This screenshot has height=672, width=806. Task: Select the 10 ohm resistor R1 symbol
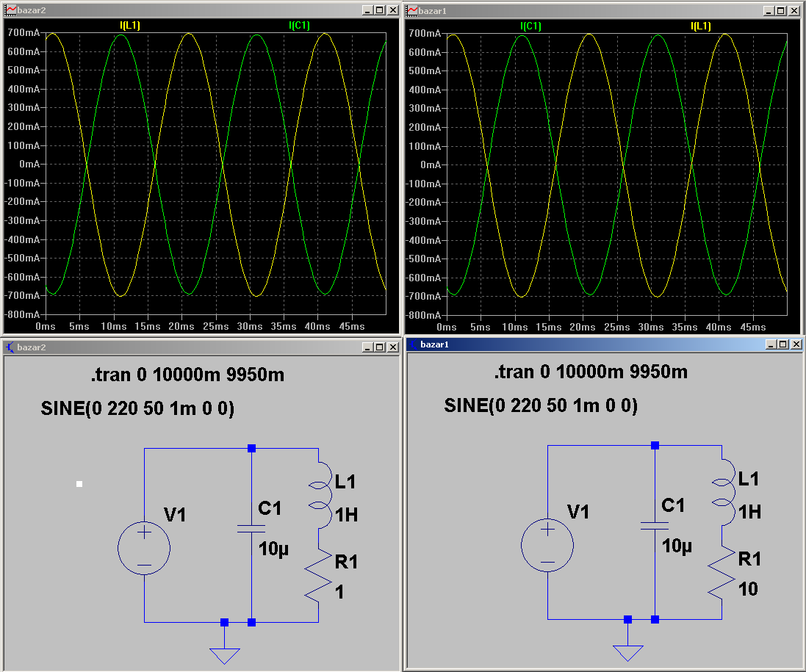pyautogui.click(x=722, y=574)
